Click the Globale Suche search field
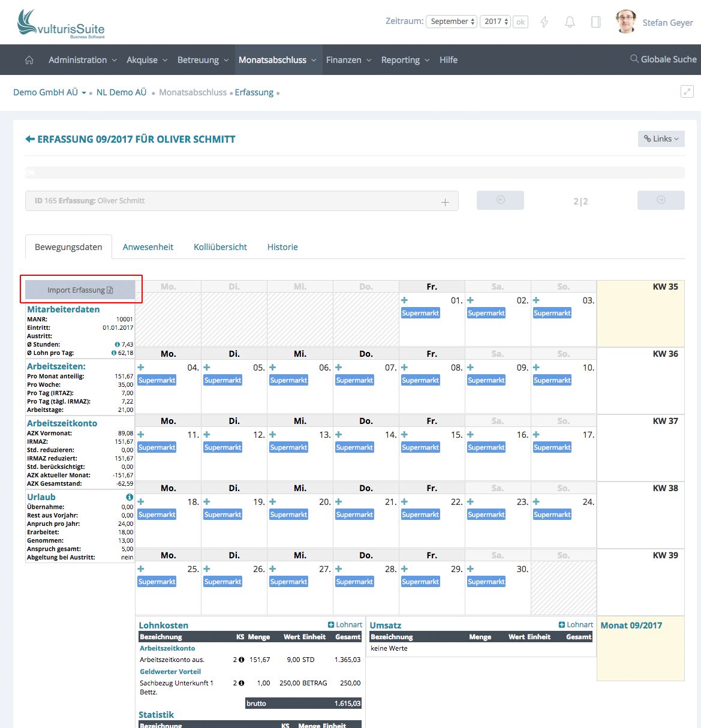The height and width of the screenshot is (728, 701). (663, 59)
